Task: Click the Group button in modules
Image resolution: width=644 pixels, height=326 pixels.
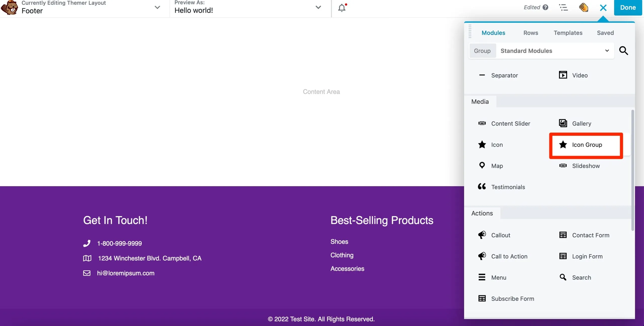Action: pyautogui.click(x=482, y=50)
